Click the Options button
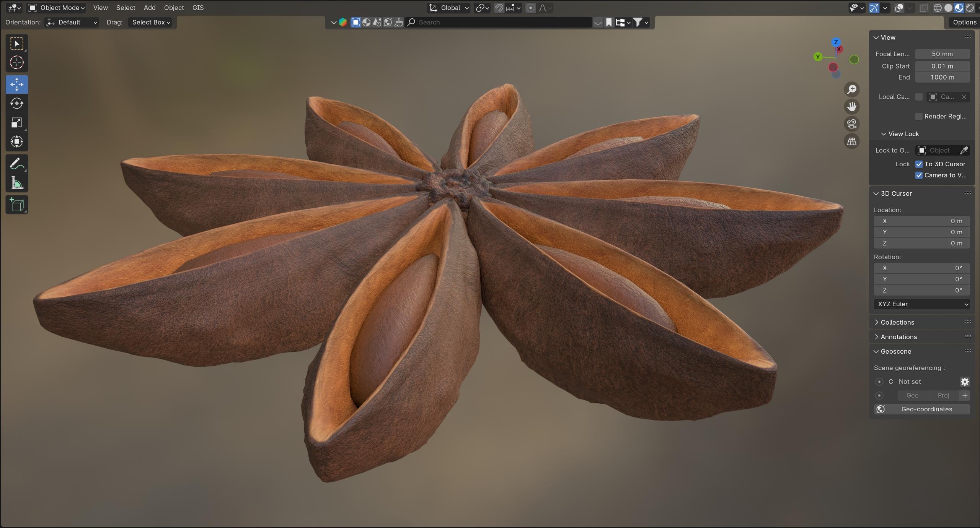The height and width of the screenshot is (528, 980). tap(964, 22)
